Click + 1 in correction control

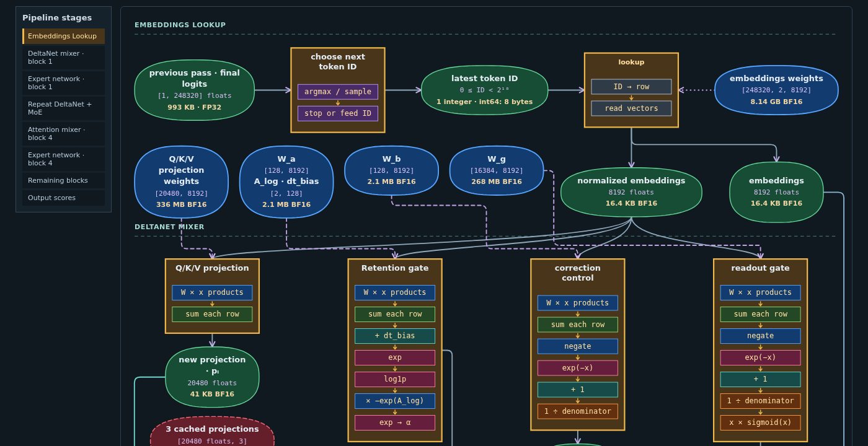coord(578,390)
